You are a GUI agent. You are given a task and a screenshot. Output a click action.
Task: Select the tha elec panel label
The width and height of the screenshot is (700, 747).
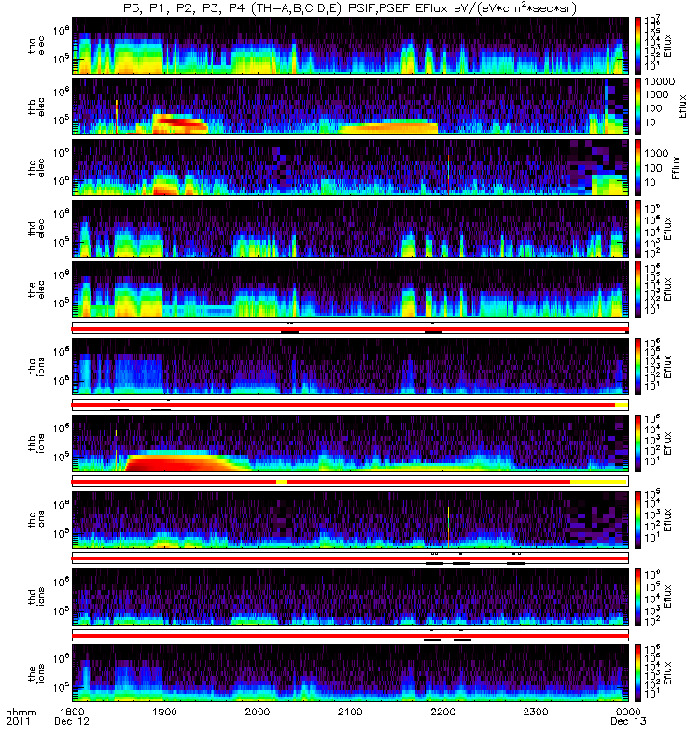36,46
